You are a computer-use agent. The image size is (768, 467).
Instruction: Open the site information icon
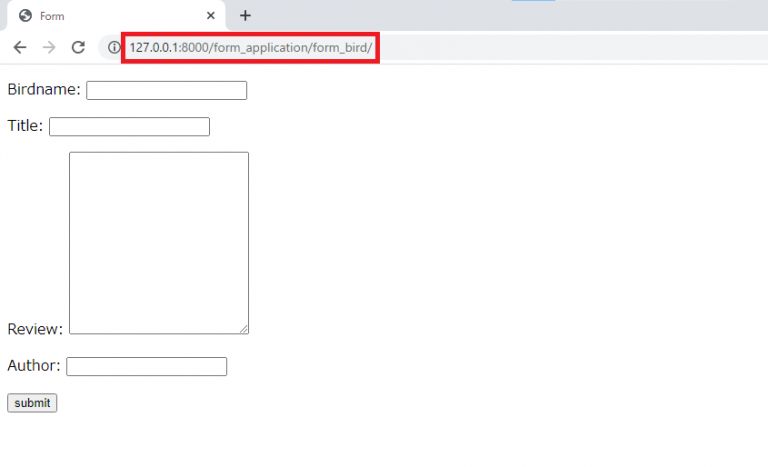[113, 47]
